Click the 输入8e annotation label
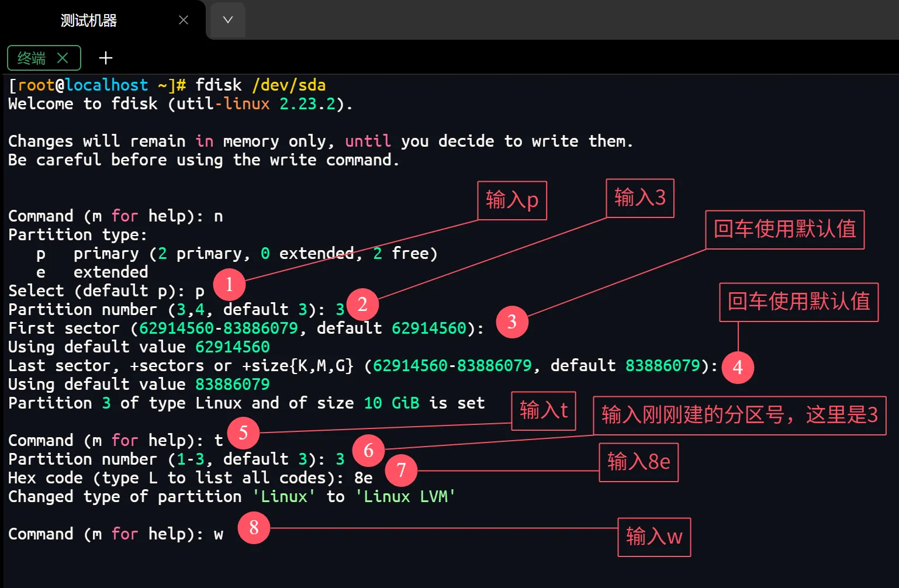Screen dimensions: 899x588 (x=638, y=462)
